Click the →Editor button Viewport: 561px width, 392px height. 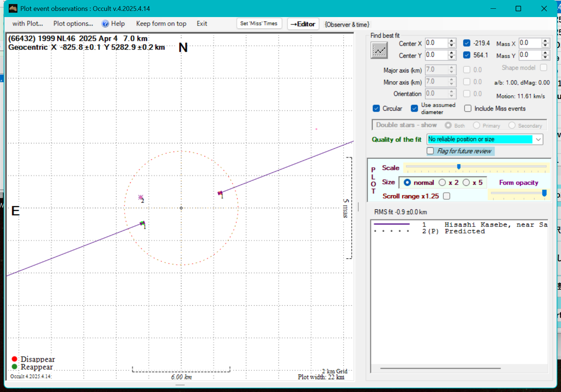[x=303, y=24]
